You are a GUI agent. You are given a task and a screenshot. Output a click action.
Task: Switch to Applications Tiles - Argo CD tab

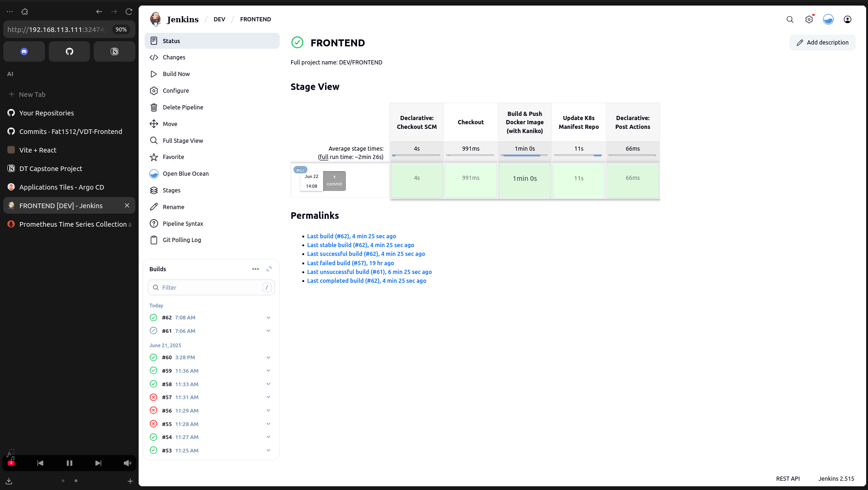[69, 187]
